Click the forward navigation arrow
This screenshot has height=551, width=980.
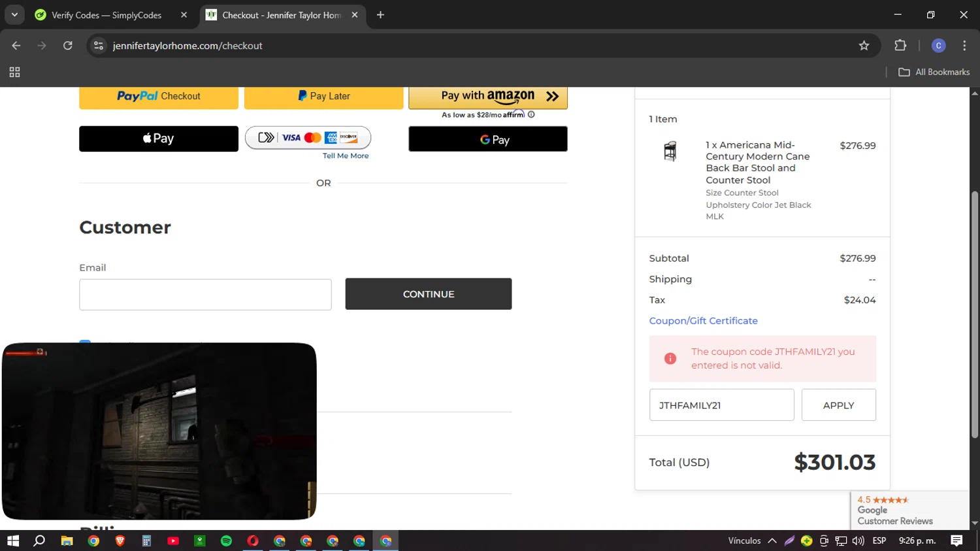pyautogui.click(x=42, y=45)
